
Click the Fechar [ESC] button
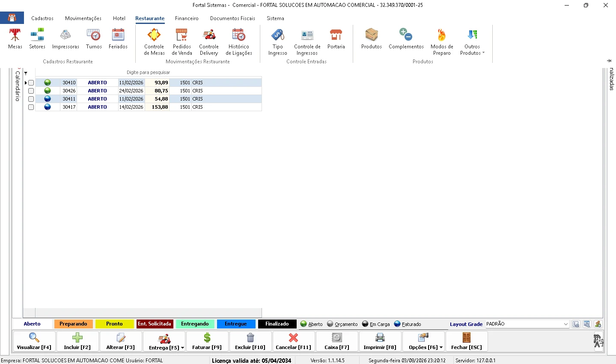[467, 341]
